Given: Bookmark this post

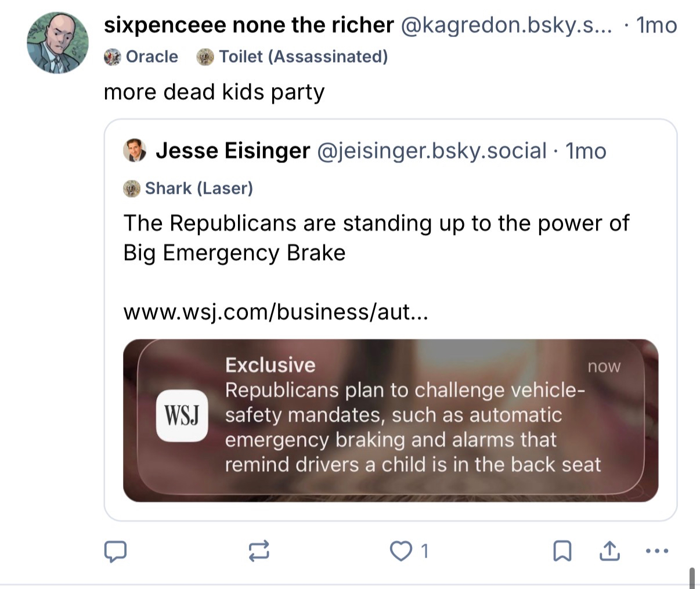Looking at the screenshot, I should 562,551.
